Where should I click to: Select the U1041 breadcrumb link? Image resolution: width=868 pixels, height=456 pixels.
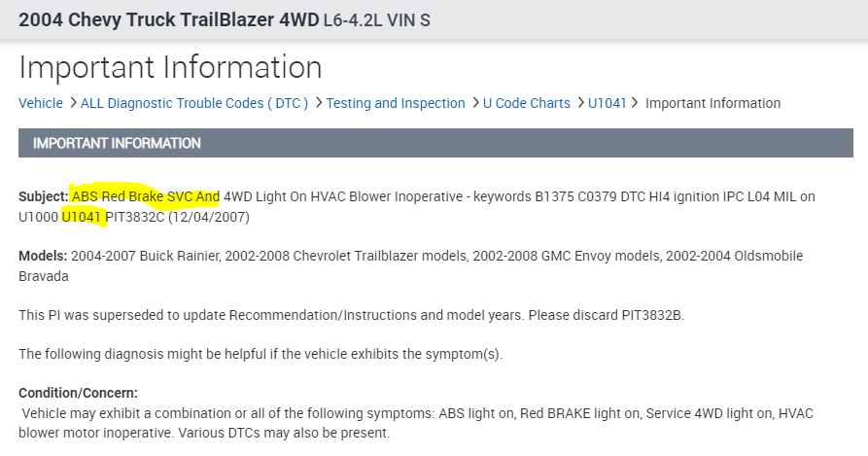point(608,103)
